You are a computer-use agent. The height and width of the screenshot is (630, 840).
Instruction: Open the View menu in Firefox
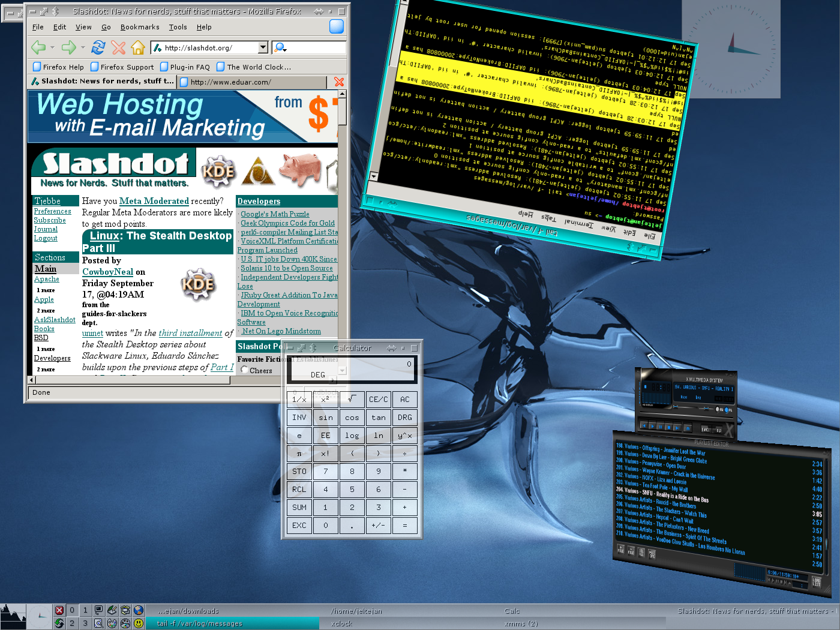(x=83, y=27)
